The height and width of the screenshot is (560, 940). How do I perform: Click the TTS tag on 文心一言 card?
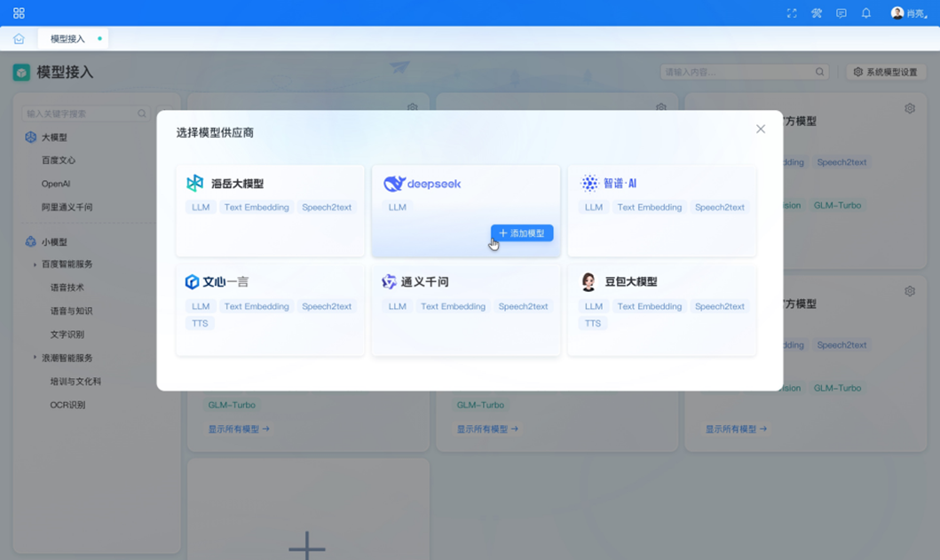[200, 323]
